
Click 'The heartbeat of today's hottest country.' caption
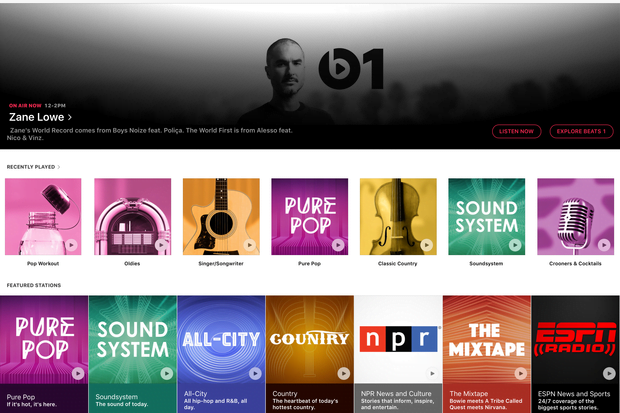305,404
